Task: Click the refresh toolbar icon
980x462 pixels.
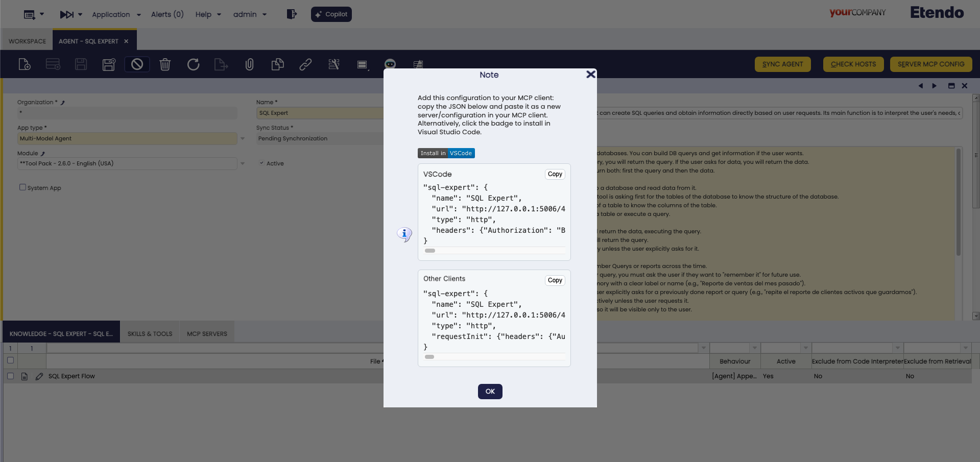Action: (x=193, y=64)
